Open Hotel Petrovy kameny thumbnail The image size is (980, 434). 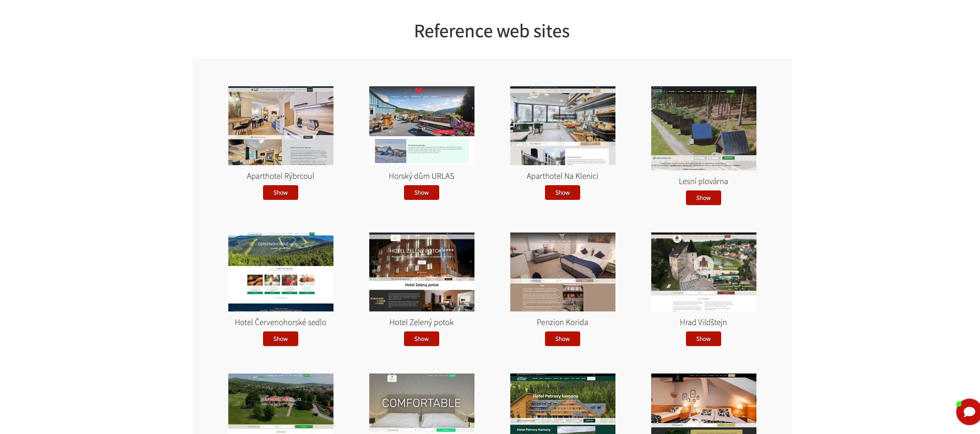click(x=563, y=403)
